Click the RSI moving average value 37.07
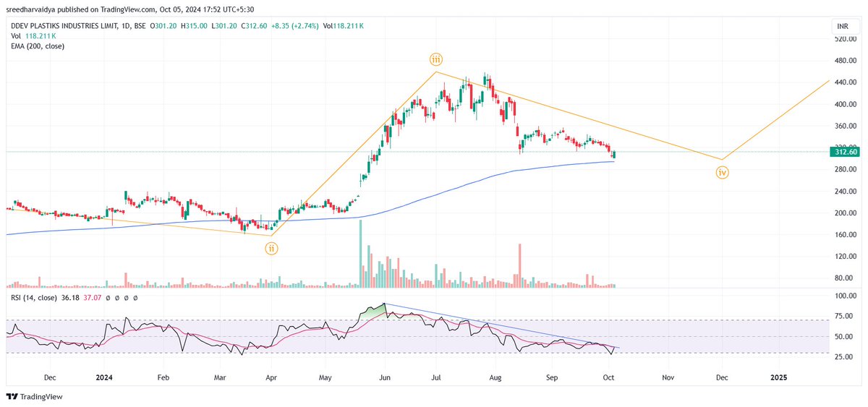Viewport: 868px width, 407px height. click(x=94, y=298)
